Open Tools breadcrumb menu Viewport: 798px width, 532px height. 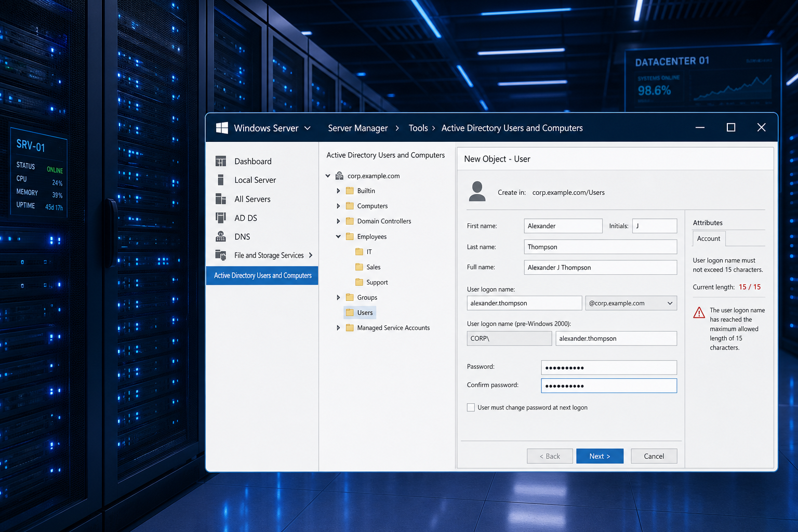tap(418, 128)
